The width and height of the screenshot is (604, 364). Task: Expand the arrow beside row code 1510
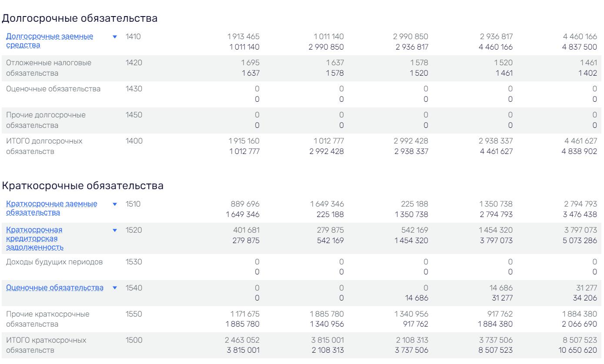tap(115, 204)
